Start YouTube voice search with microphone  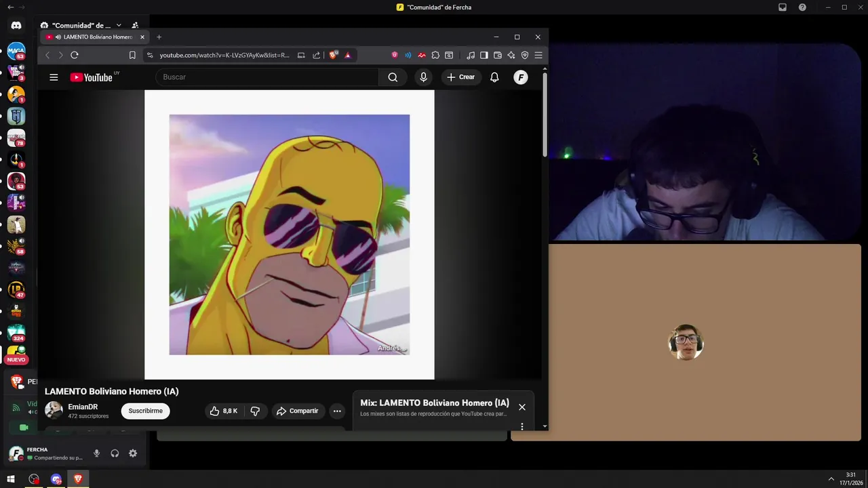pos(424,77)
